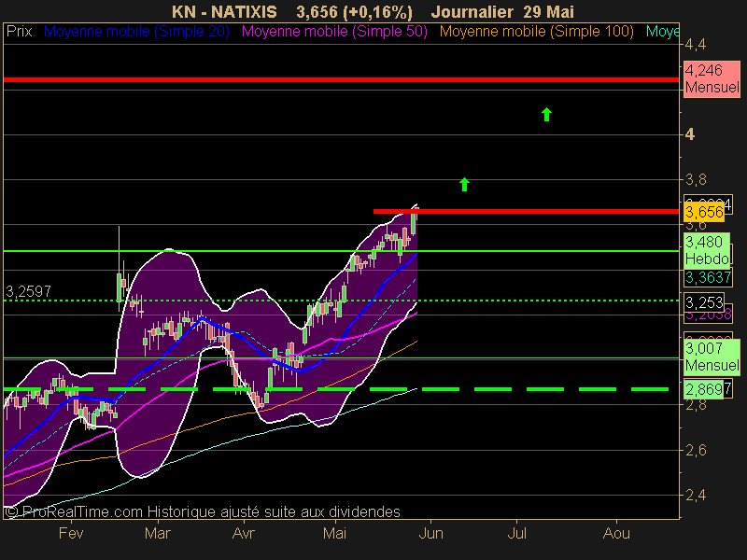Select the green "3,480 Hebdo" price tag
Image resolution: width=747 pixels, height=560 pixels.
707,250
